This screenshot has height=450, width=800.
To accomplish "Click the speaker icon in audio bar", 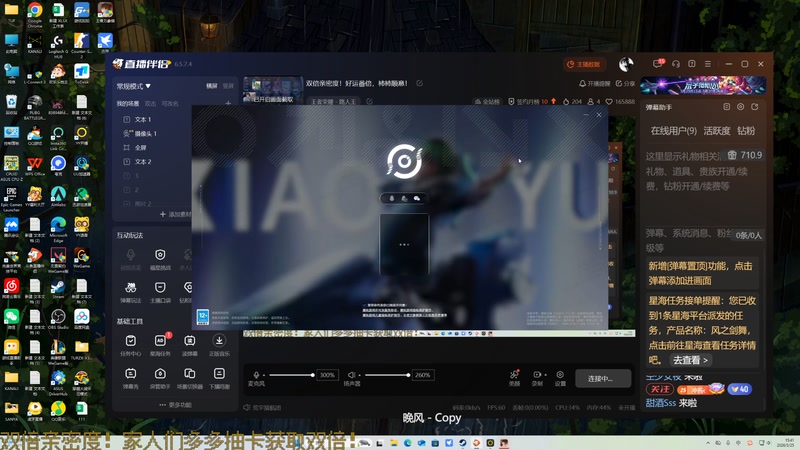I will (352, 375).
